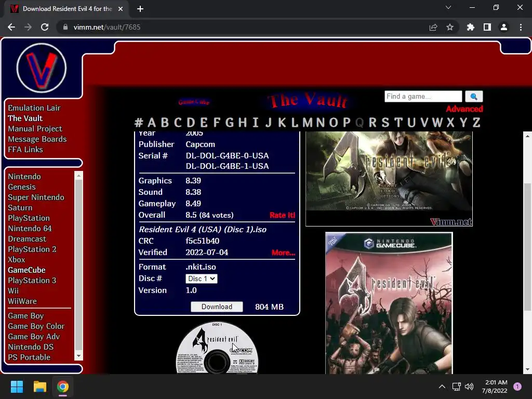This screenshot has width=532, height=399.
Task: Browse games starting with letter M
Action: coord(307,123)
